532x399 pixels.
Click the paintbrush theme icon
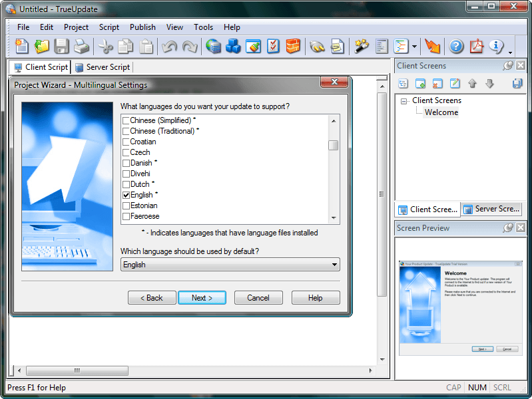pos(253,47)
